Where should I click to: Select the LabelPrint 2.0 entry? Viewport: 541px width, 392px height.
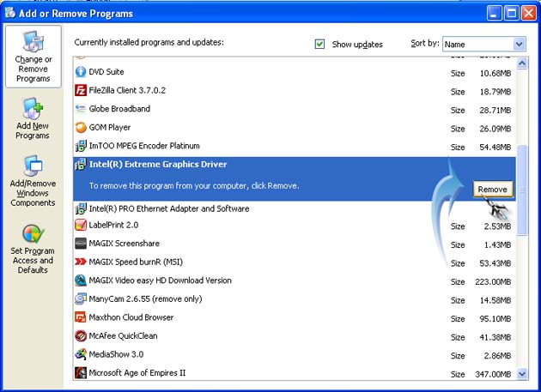tap(295, 225)
